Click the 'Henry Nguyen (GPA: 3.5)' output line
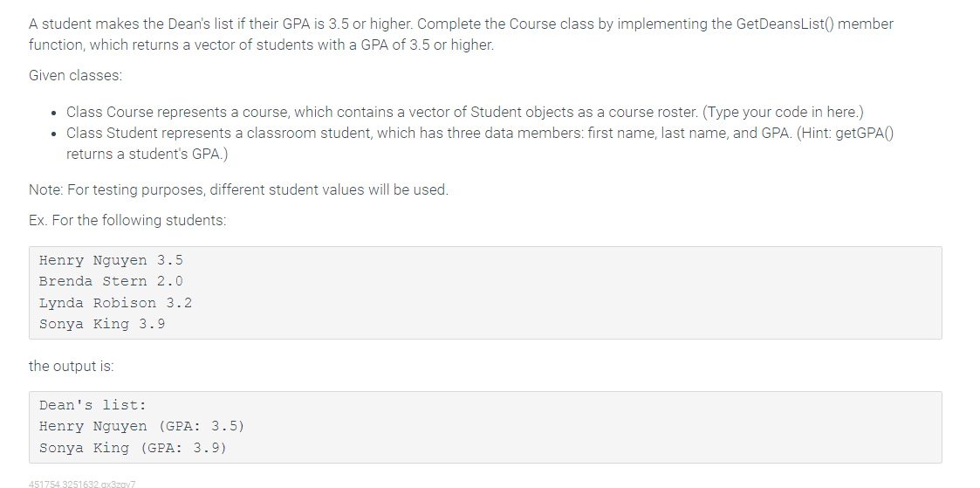980x488 pixels. tap(142, 426)
